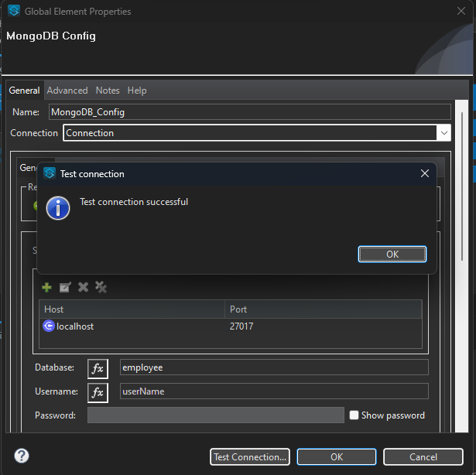Open the Connection type dropdown
Screen dimensions: 476x475
(x=443, y=133)
